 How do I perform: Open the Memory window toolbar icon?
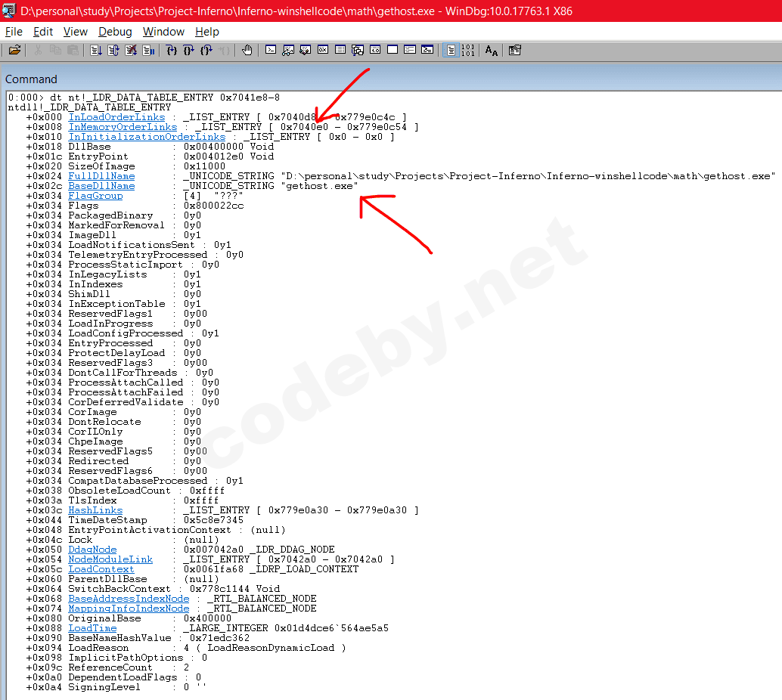click(340, 50)
